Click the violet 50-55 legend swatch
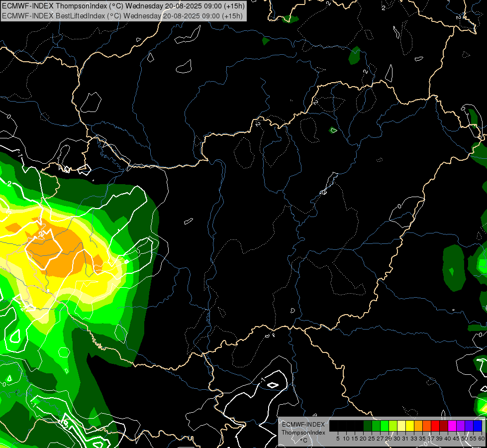Viewport: 487px width, 448px height. pos(469,426)
